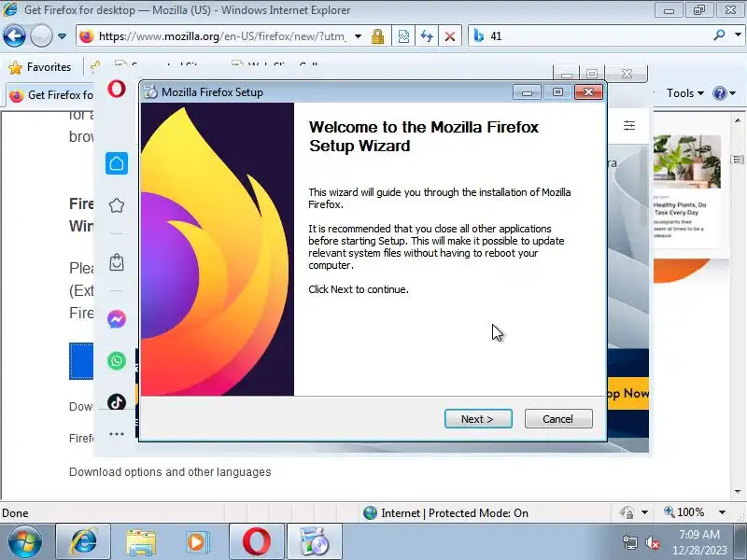The height and width of the screenshot is (560, 747).
Task: Expand privacy status dropdown arrow
Action: click(x=644, y=512)
